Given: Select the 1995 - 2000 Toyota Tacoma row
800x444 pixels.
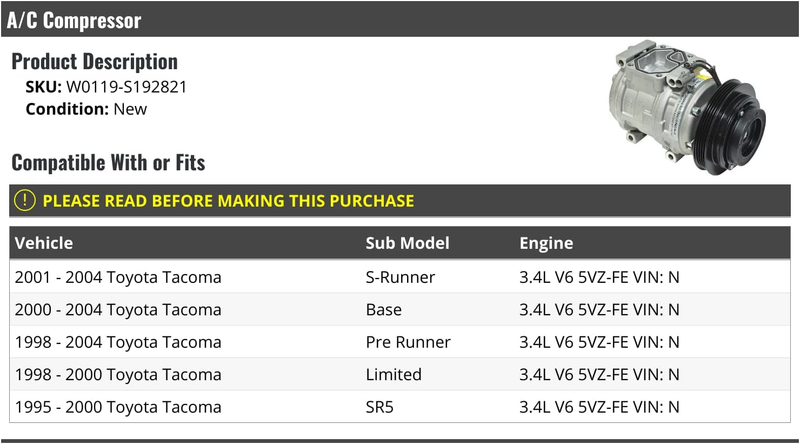Looking at the screenshot, I should point(399,407).
